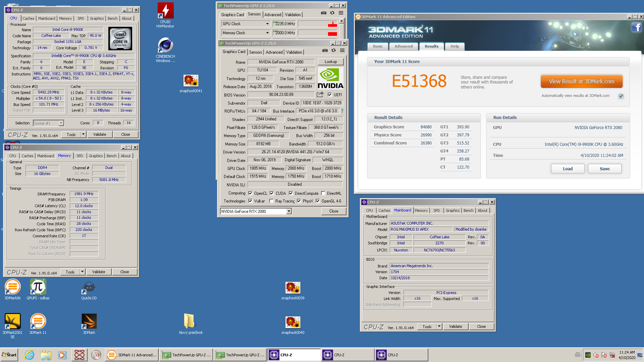Click View Result at 3DMark.com button
This screenshot has height=362, width=644.
[581, 81]
